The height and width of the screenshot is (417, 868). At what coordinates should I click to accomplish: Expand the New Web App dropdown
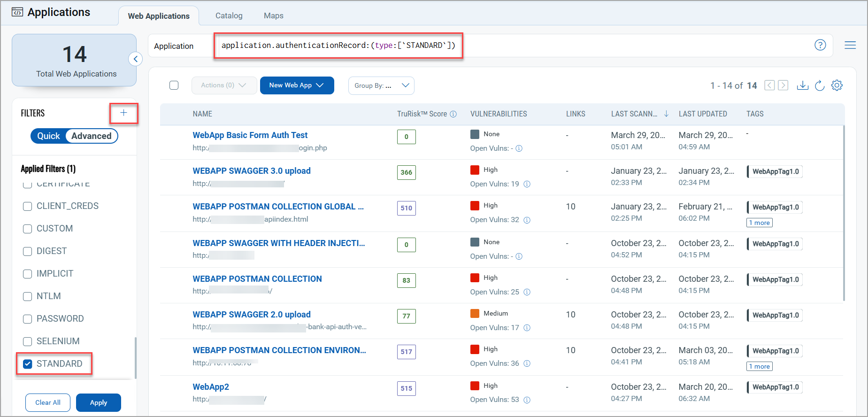pos(297,85)
